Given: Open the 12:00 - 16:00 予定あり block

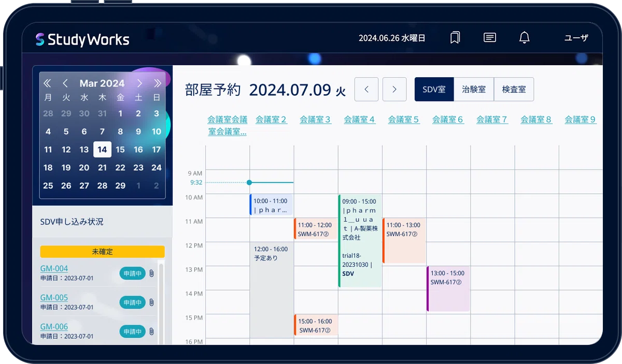Looking at the screenshot, I should click(271, 290).
